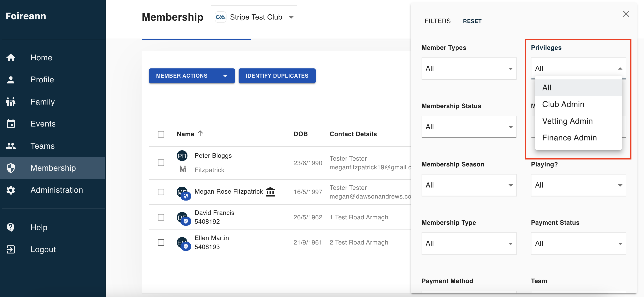Image resolution: width=644 pixels, height=297 pixels.
Task: Click the Administration gear icon
Action: point(11,190)
